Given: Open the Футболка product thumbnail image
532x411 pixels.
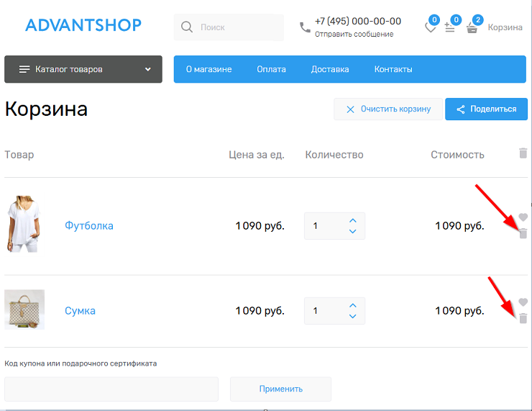Looking at the screenshot, I should pos(24,225).
